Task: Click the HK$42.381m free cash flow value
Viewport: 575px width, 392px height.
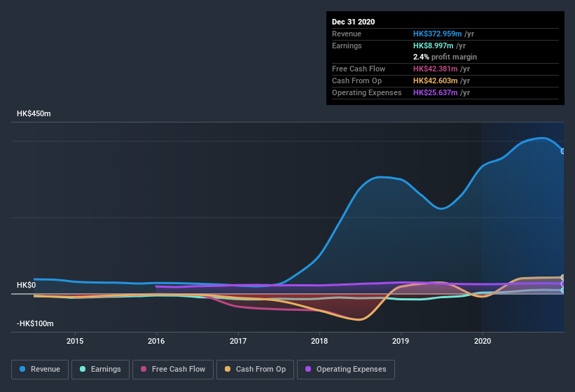Action: pyautogui.click(x=436, y=69)
